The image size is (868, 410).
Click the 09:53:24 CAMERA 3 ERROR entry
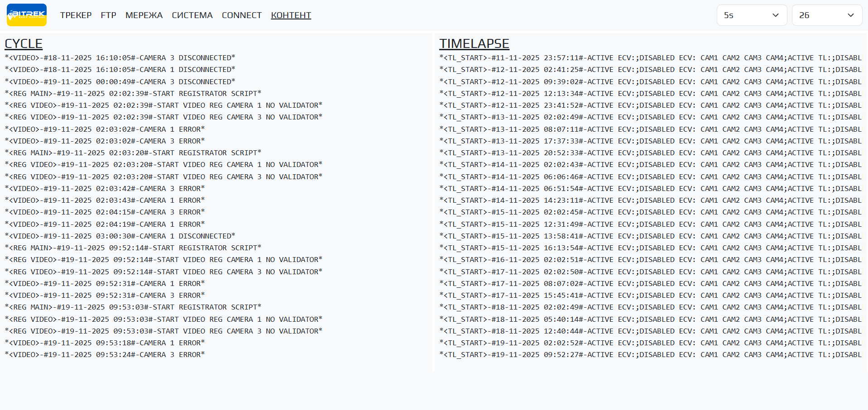pyautogui.click(x=105, y=355)
